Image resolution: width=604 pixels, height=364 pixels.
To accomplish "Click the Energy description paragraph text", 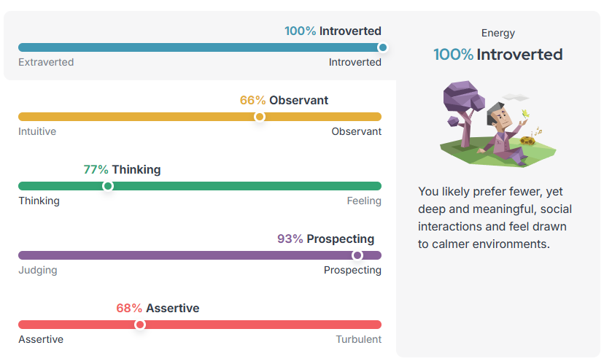I will pyautogui.click(x=495, y=217).
